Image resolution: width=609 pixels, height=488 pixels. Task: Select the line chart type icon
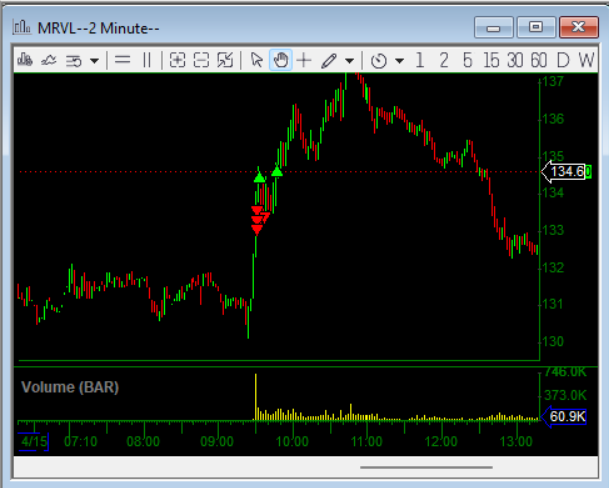(x=49, y=60)
